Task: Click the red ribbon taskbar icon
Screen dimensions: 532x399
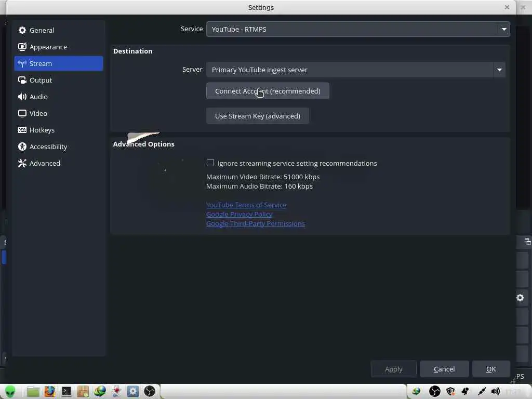Action: click(x=116, y=392)
